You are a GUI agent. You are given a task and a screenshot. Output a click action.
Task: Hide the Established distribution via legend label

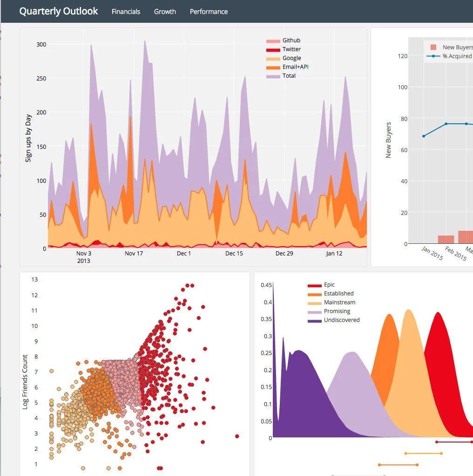tap(338, 294)
